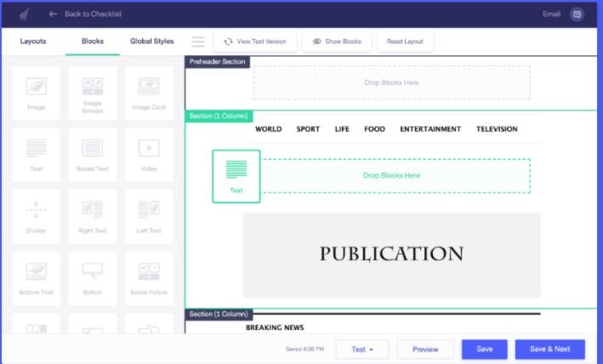Open the Global Styles tab
Image resolution: width=603 pixels, height=364 pixels.
(152, 41)
